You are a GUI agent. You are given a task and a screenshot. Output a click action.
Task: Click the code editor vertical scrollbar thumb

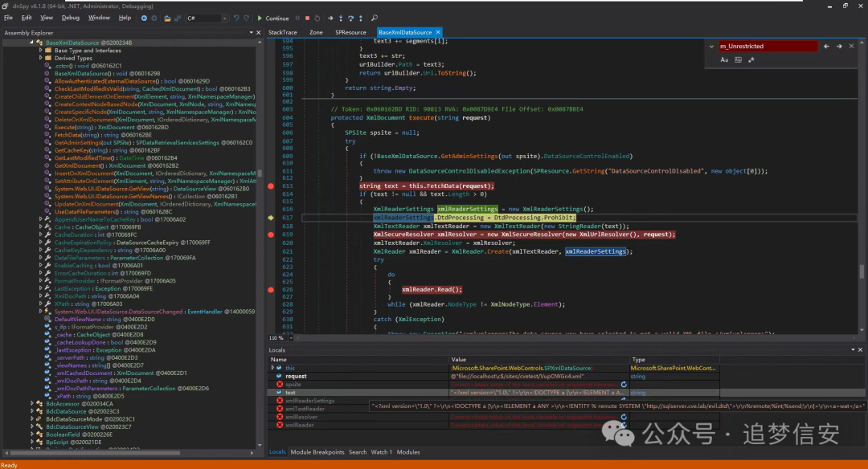coord(862,271)
